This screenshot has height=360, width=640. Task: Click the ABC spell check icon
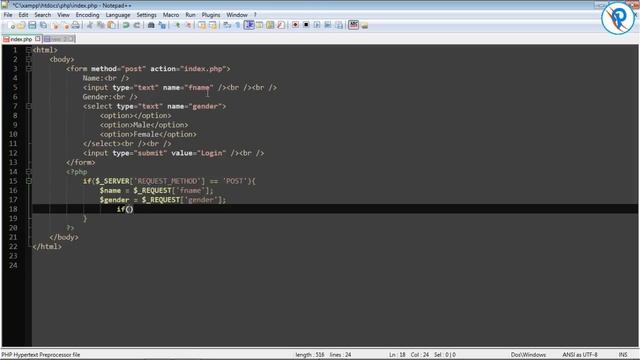353,25
